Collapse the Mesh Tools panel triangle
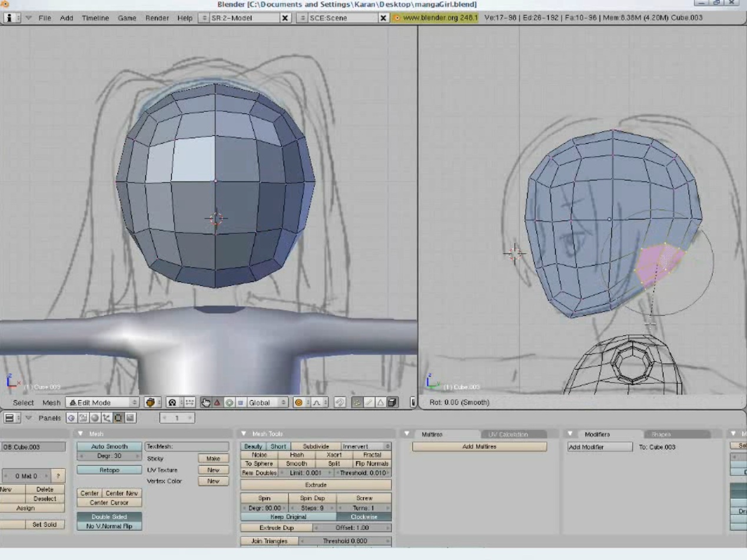Image resolution: width=747 pixels, height=560 pixels. [244, 433]
